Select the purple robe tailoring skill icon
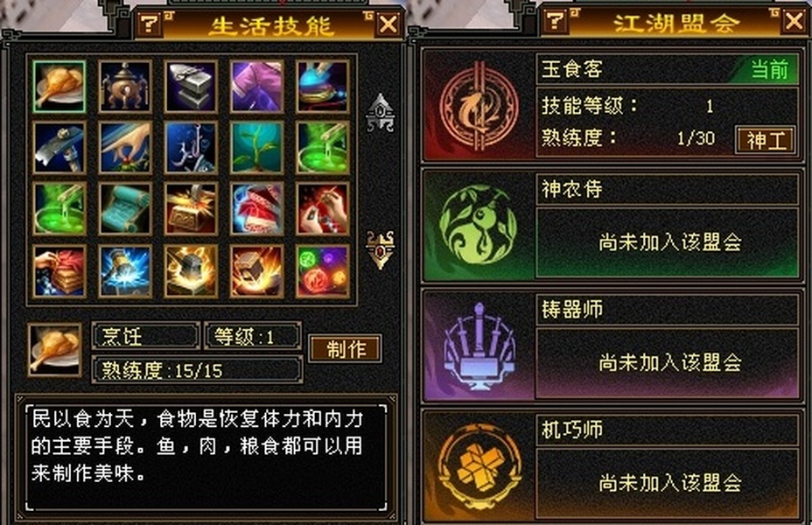Image resolution: width=812 pixels, height=525 pixels. (257, 87)
